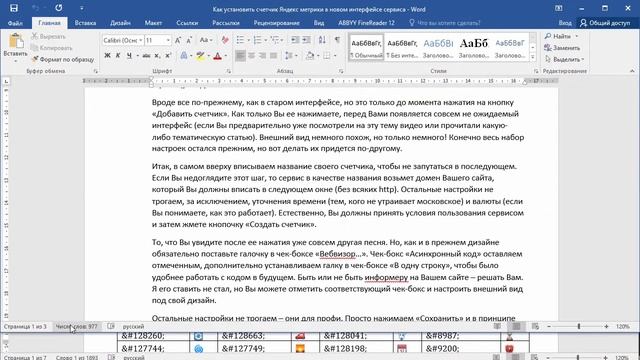Pick the text highlight color marker
Screen dimensions: 640x360
[x=200, y=56]
